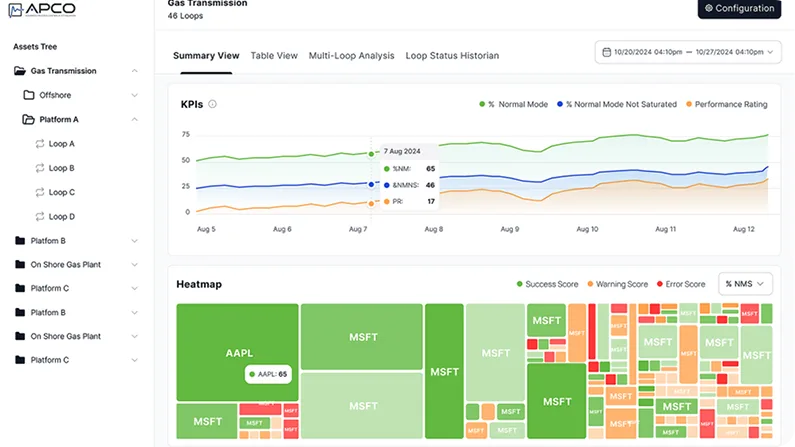795x447 pixels.
Task: Switch to the Table View tab
Action: point(274,56)
